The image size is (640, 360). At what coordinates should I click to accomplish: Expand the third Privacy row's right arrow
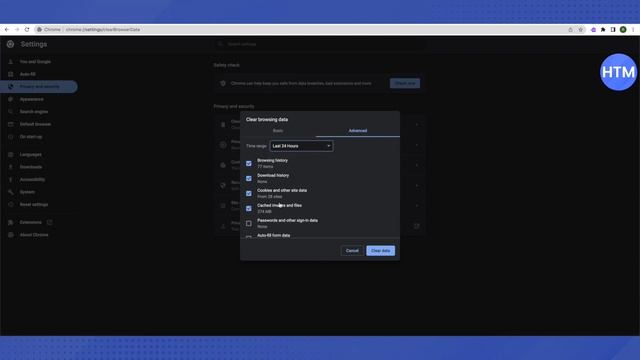(x=417, y=165)
